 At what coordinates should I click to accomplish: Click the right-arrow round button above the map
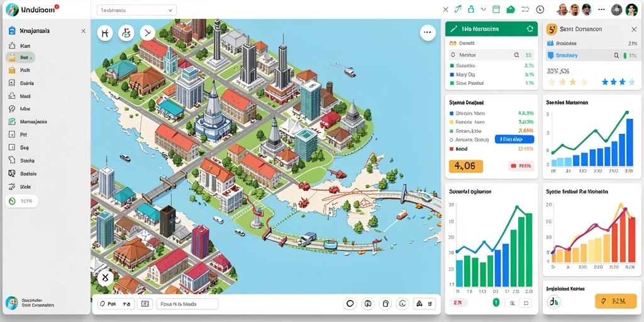tap(147, 33)
